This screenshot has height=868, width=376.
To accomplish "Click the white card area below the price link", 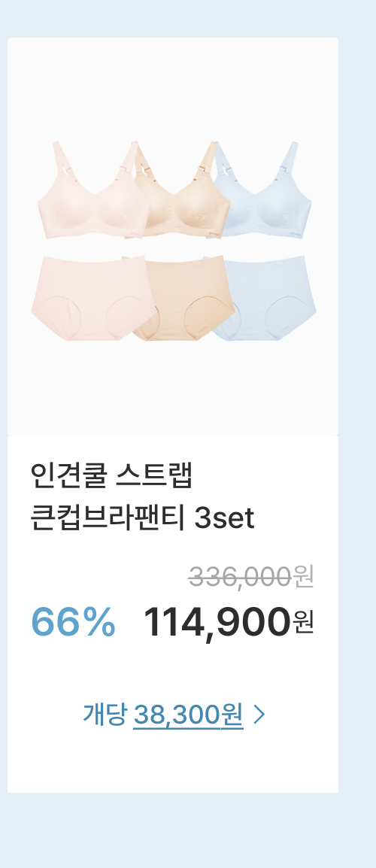I will tap(173, 763).
